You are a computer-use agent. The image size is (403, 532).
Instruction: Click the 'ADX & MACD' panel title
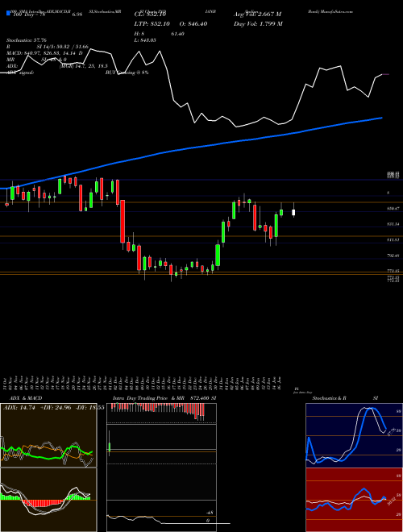point(26,398)
